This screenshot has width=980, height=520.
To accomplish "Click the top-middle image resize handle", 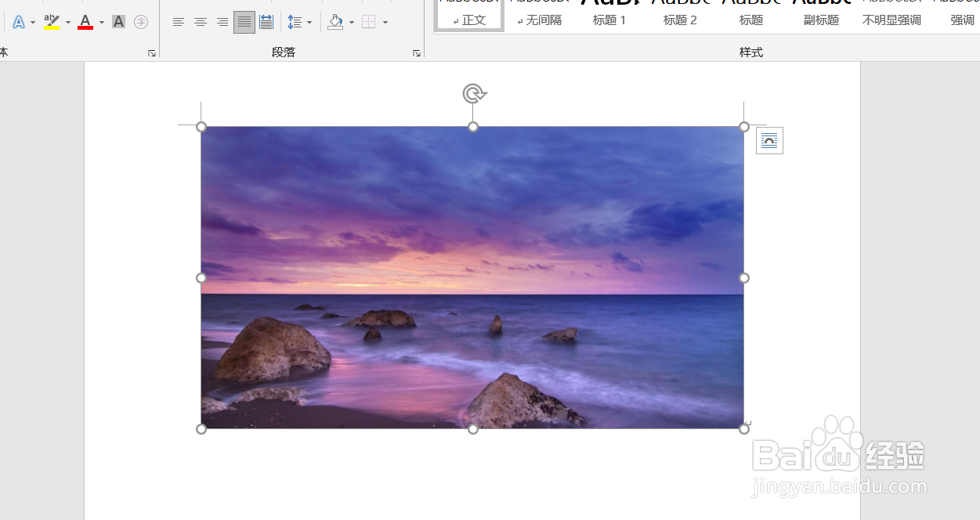I will pyautogui.click(x=473, y=127).
